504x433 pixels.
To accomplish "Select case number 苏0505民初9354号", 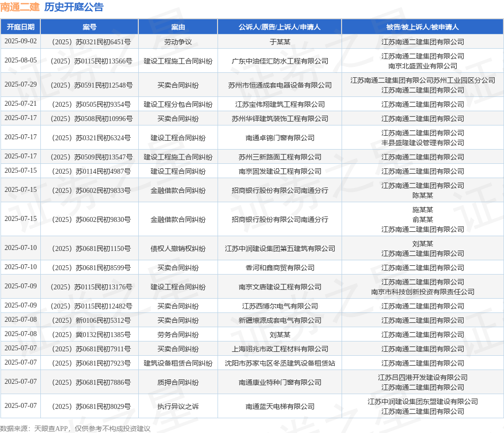I will click(91, 104).
